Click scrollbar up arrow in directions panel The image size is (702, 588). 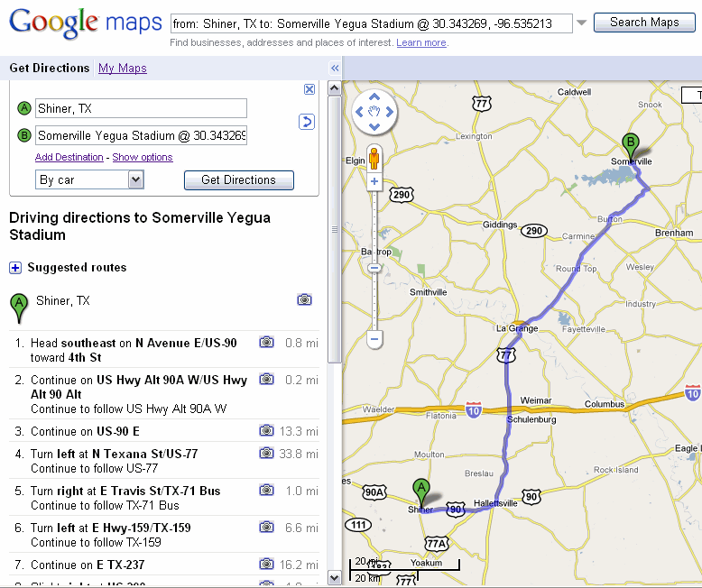(x=334, y=87)
